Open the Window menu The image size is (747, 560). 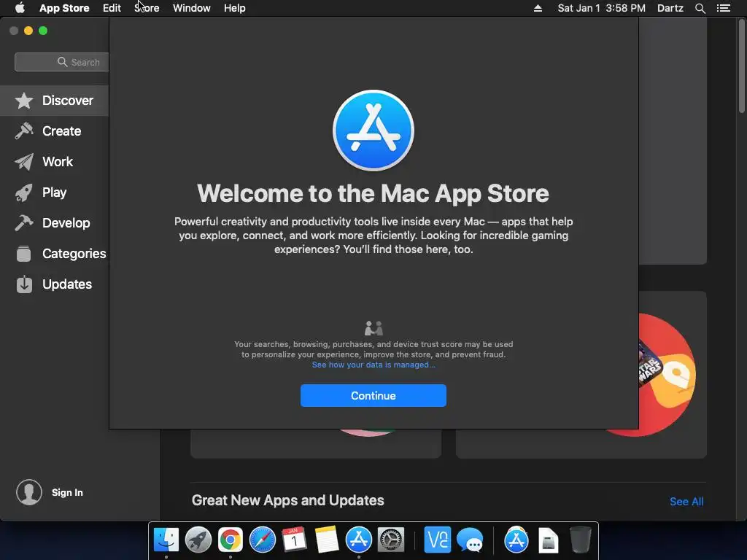192,8
